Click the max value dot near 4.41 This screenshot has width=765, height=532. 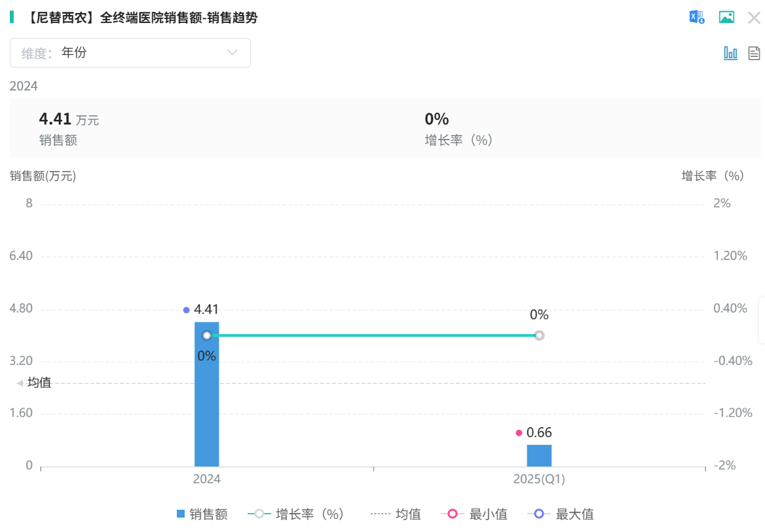187,310
